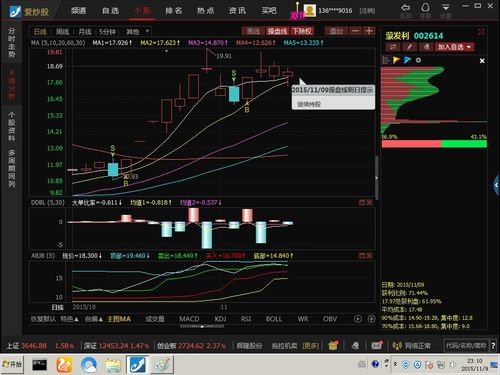The image size is (500, 375).
Task: Select the 周线 period tab
Action: click(x=62, y=32)
